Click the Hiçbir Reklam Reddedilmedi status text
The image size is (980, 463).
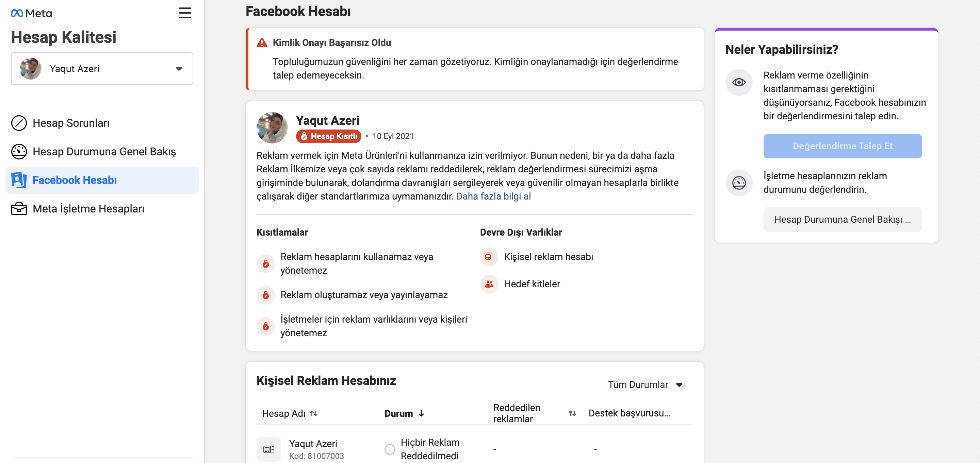430,449
